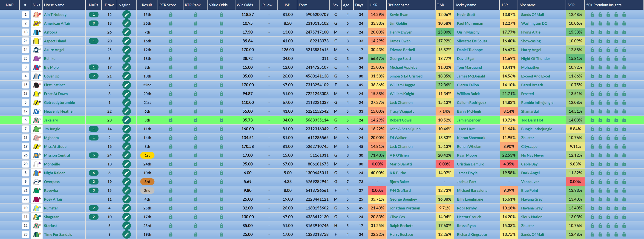The width and height of the screenshot is (644, 239).
Task: Click NAPs badge 9 for American Affair
Action: click(94, 23)
